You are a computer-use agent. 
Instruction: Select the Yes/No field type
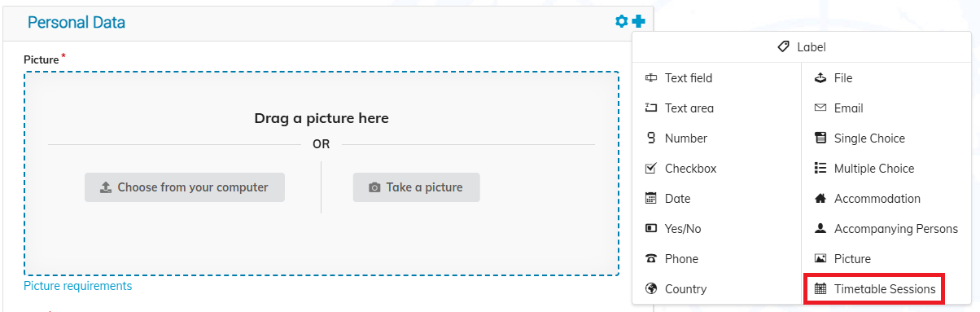717,229
